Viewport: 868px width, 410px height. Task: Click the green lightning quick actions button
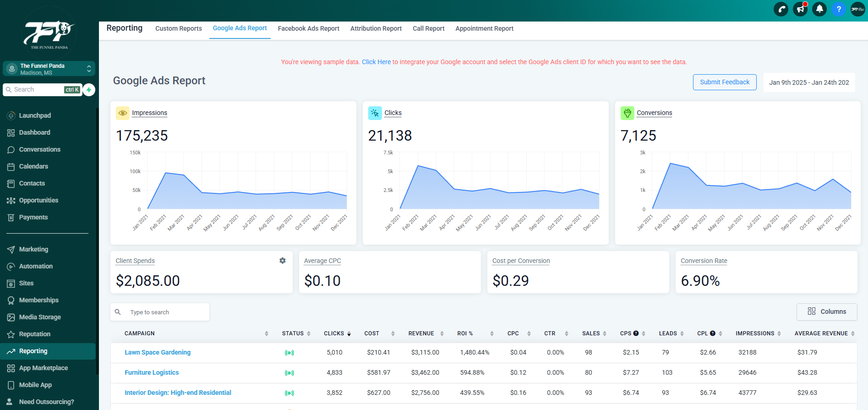pos(89,90)
